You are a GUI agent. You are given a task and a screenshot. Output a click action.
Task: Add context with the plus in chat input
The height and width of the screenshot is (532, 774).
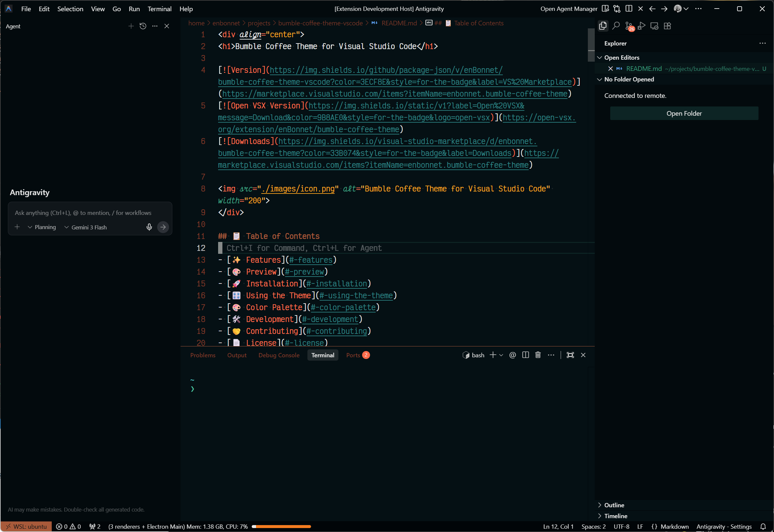pyautogui.click(x=17, y=227)
